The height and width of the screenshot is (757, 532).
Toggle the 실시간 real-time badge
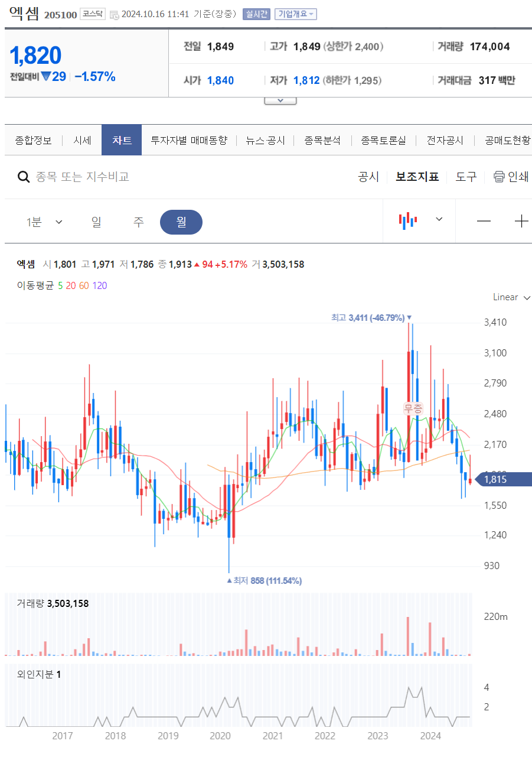pos(256,14)
